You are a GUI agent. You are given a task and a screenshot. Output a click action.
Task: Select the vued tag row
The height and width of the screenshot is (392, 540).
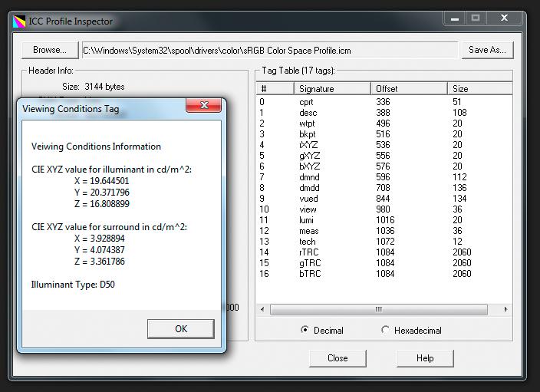pos(384,199)
